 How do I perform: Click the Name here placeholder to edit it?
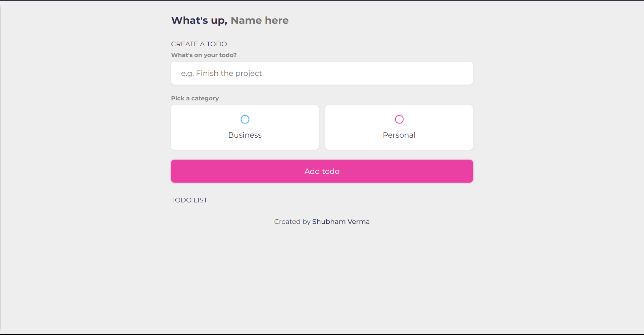click(259, 20)
